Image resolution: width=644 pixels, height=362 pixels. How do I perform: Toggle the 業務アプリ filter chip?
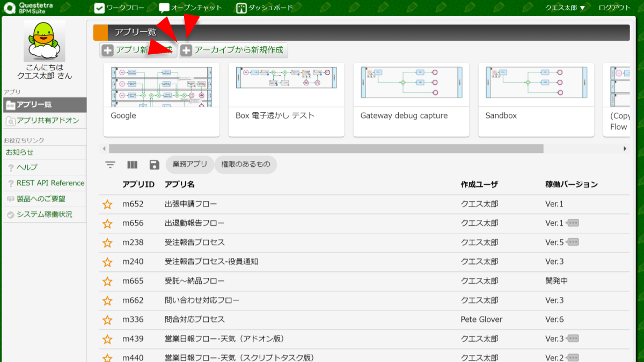point(190,165)
